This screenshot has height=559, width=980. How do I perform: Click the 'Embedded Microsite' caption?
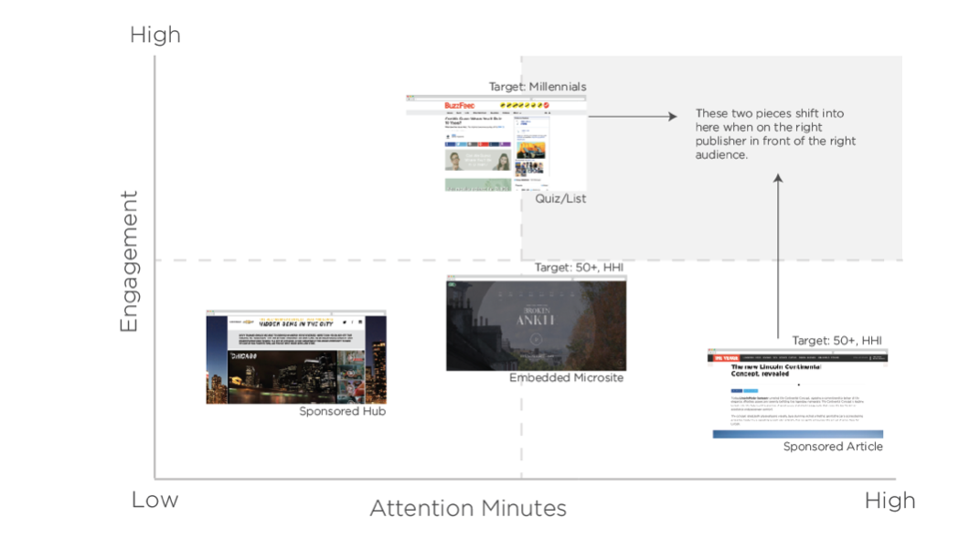(x=566, y=378)
